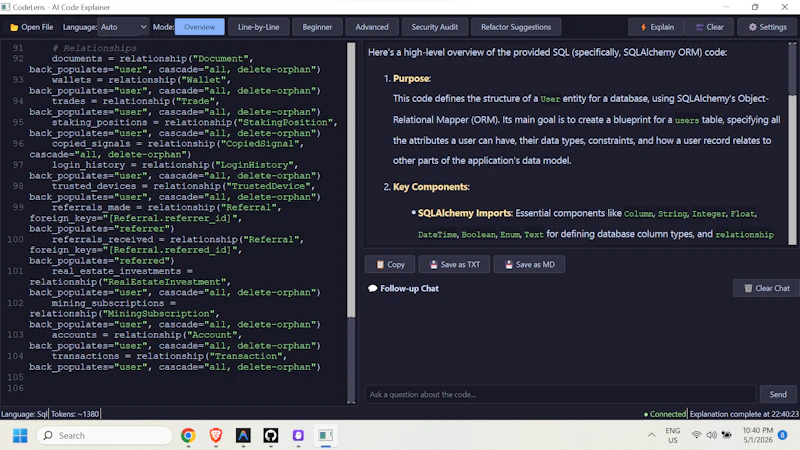Click the battery icon in tray
800x450 pixels.
tap(727, 435)
